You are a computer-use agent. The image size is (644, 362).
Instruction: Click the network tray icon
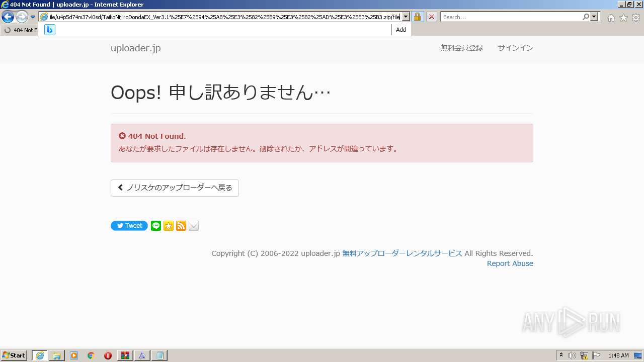584,355
